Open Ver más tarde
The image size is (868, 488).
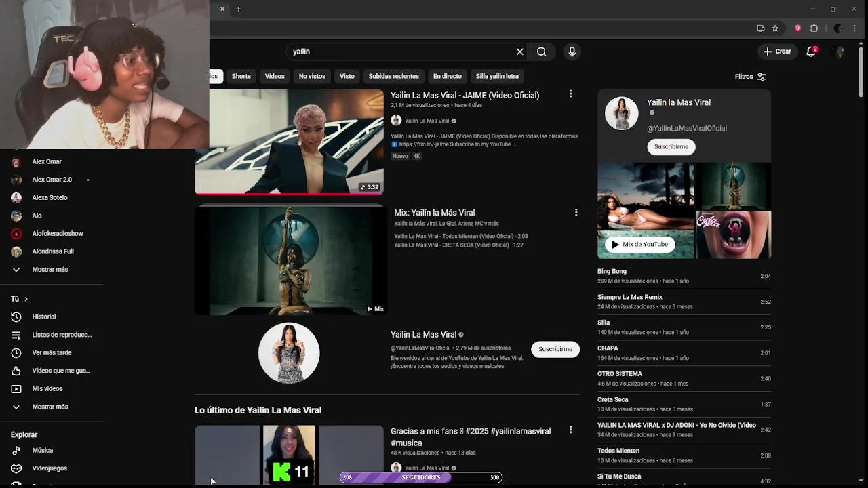(52, 352)
